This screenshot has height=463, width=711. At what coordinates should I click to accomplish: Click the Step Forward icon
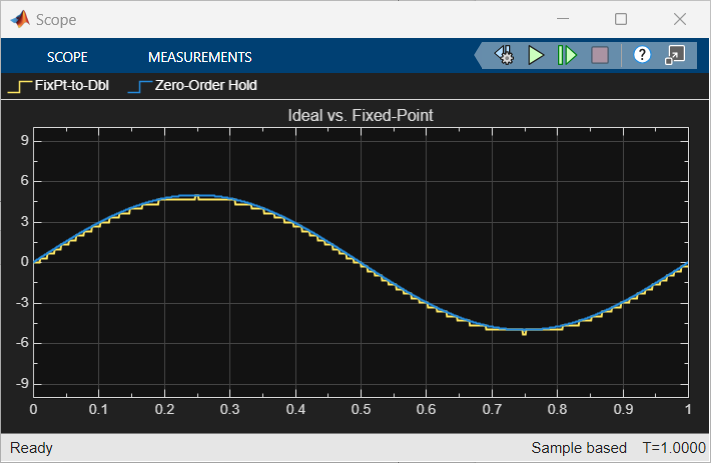point(567,56)
